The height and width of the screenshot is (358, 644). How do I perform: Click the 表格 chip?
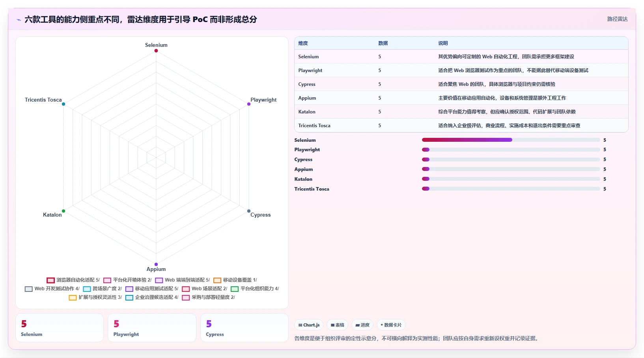click(x=338, y=325)
